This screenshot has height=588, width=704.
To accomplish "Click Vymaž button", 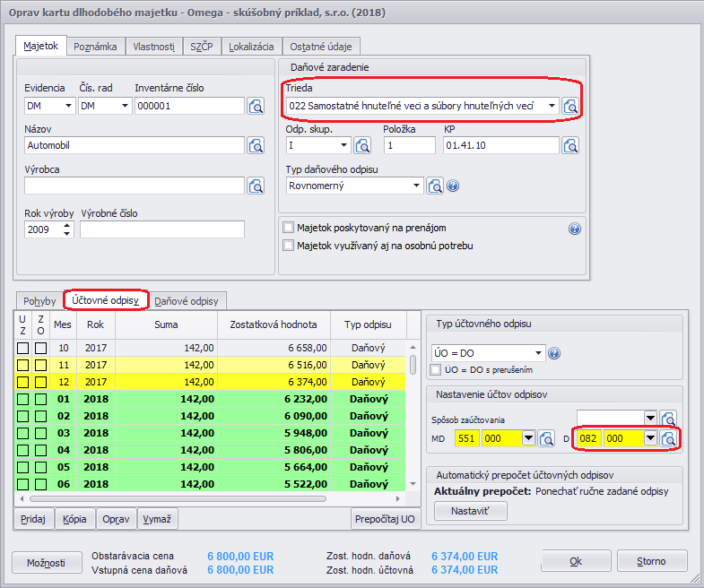I will tap(157, 519).
